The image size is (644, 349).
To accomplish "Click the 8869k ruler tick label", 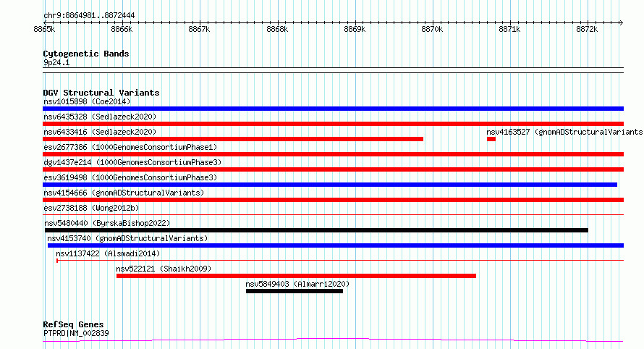I will 355,29.
